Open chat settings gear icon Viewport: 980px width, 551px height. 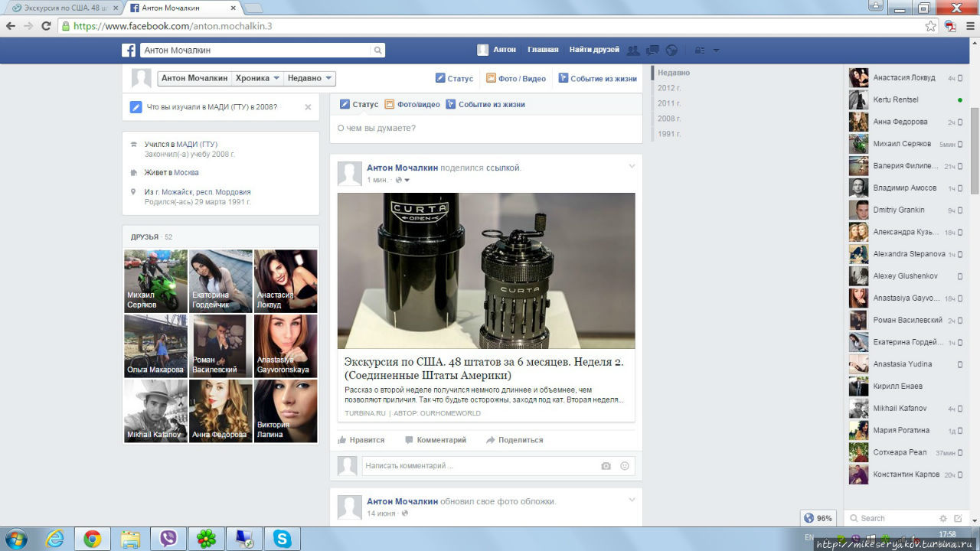tap(943, 518)
